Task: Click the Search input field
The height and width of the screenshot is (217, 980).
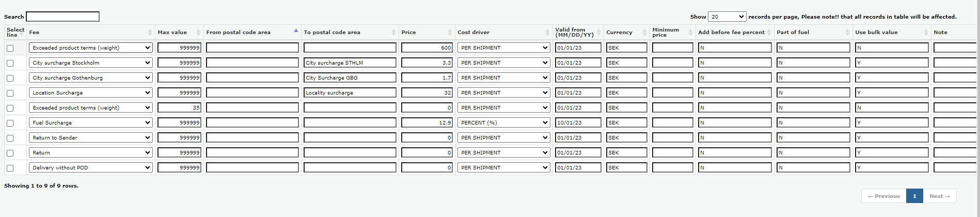Action: pyautogui.click(x=62, y=17)
